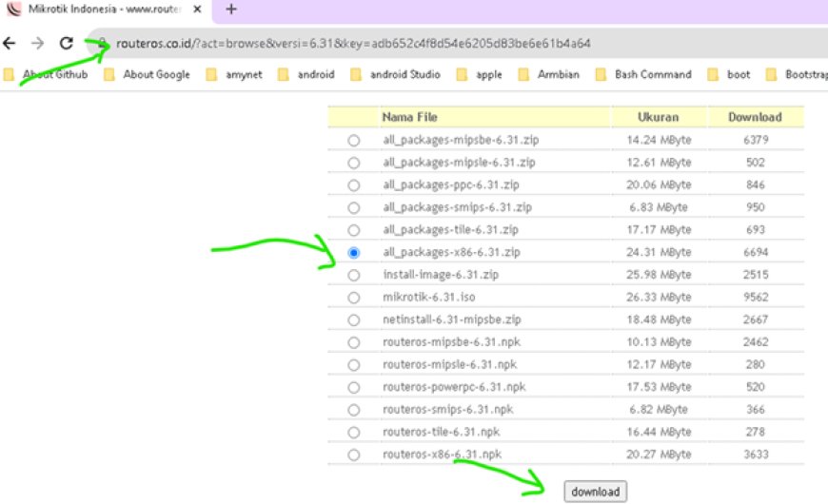The width and height of the screenshot is (828, 504).
Task: Open the Bash Command bookmark folder
Action: coord(643,74)
